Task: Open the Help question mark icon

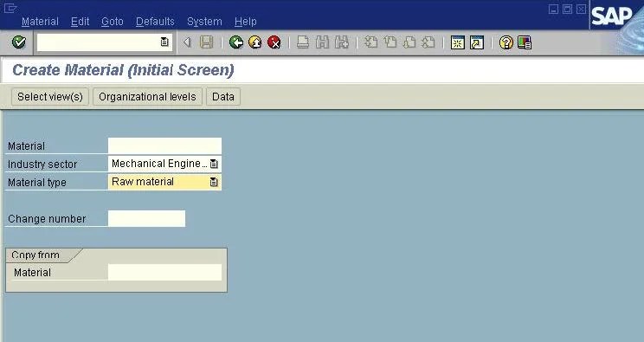Action: (x=506, y=42)
